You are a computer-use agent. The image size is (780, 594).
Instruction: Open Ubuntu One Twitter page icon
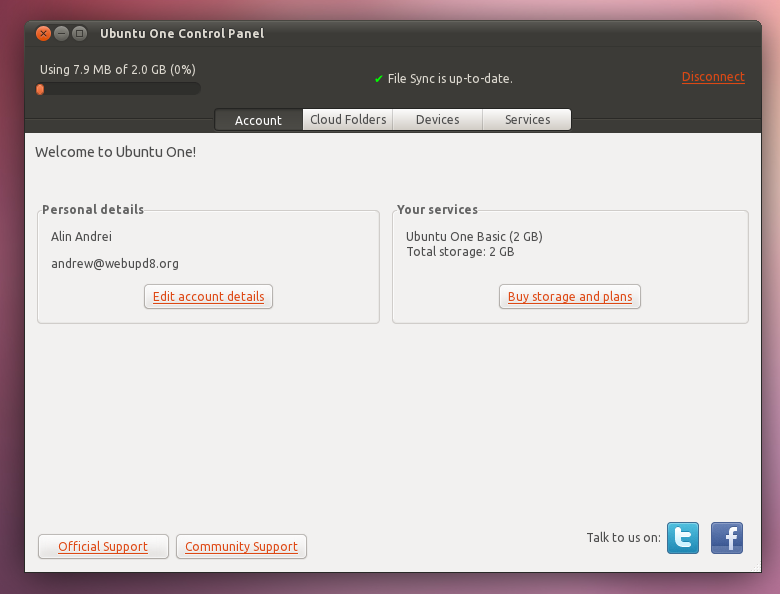pos(682,537)
